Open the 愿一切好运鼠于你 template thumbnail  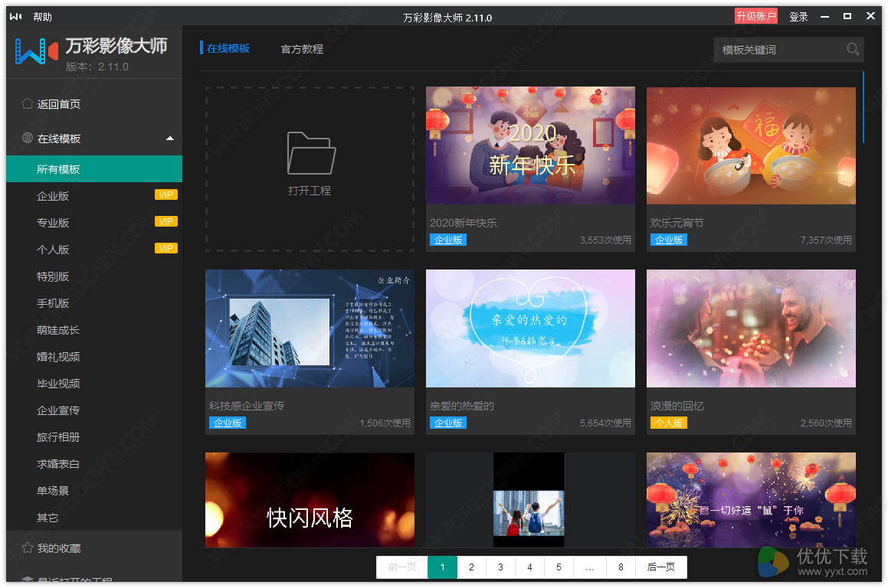pos(751,500)
